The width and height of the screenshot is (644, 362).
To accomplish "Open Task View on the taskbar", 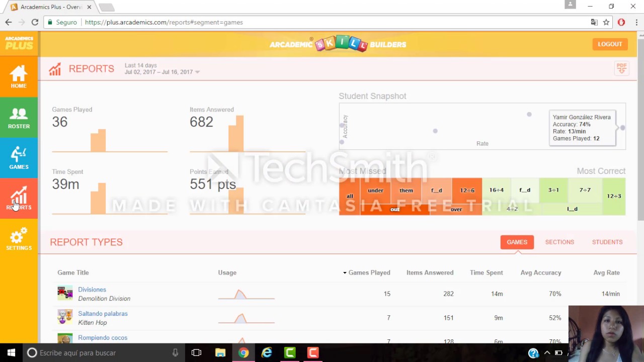I will (x=196, y=353).
